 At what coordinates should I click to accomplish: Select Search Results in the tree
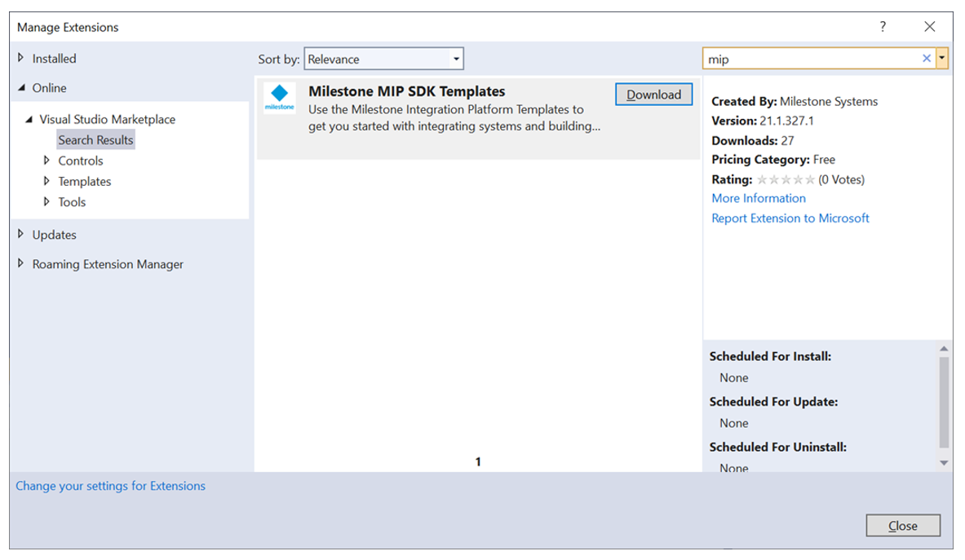point(95,140)
